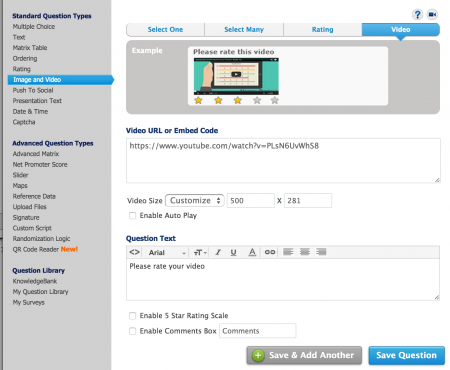The height and width of the screenshot is (370, 450).
Task: Apply underline formatting in question text
Action: [x=233, y=252]
